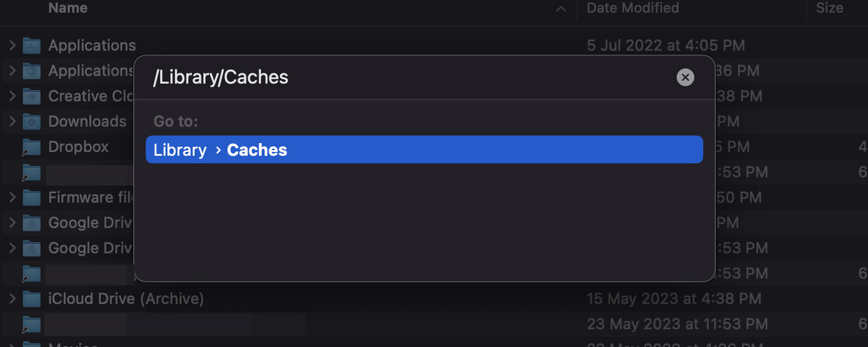This screenshot has height=347, width=868.
Task: Toggle the Name column sort direction arrow
Action: tap(560, 9)
